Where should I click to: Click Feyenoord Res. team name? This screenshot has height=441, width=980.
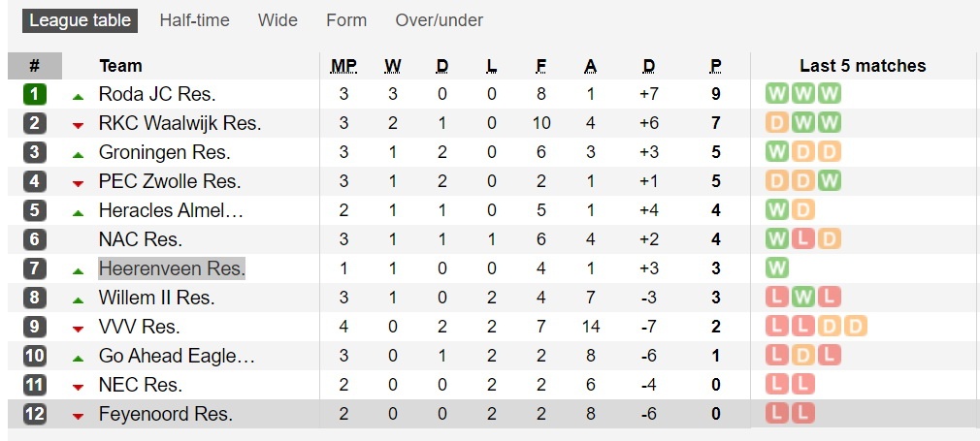click(165, 414)
